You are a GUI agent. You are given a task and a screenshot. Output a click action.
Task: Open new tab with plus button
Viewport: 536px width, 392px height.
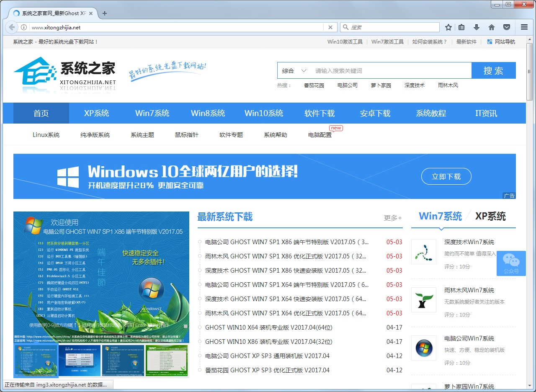pyautogui.click(x=105, y=13)
